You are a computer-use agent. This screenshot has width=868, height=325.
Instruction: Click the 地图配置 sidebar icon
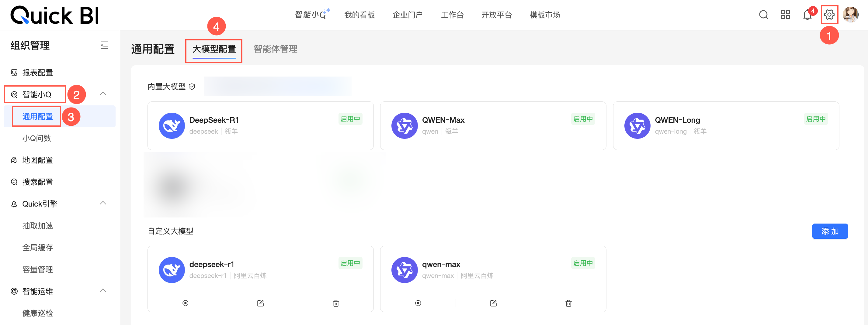14,160
